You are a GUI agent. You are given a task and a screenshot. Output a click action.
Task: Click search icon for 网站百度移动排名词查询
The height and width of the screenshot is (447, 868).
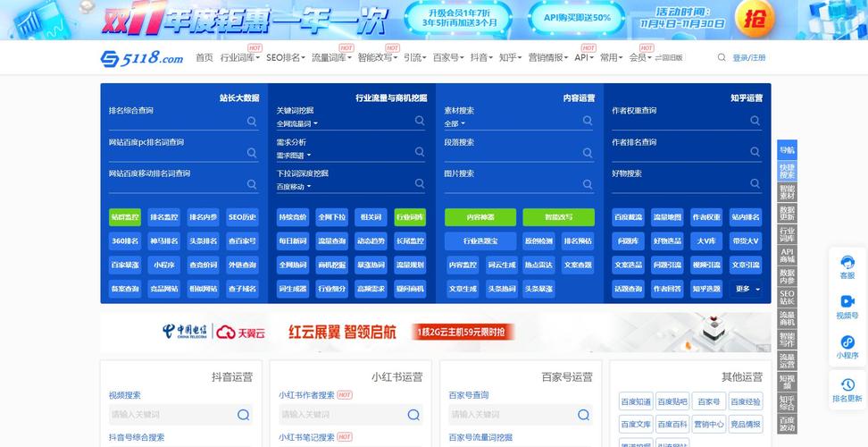tap(252, 184)
